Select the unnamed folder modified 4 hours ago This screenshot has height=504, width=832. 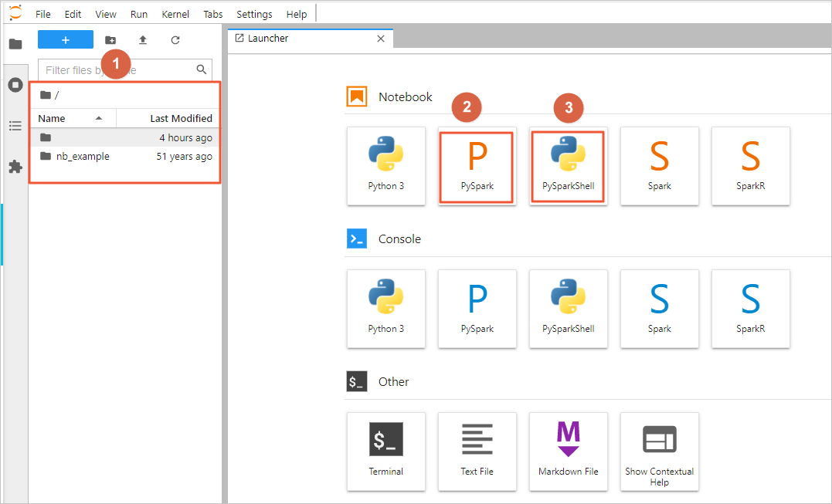pyautogui.click(x=124, y=138)
